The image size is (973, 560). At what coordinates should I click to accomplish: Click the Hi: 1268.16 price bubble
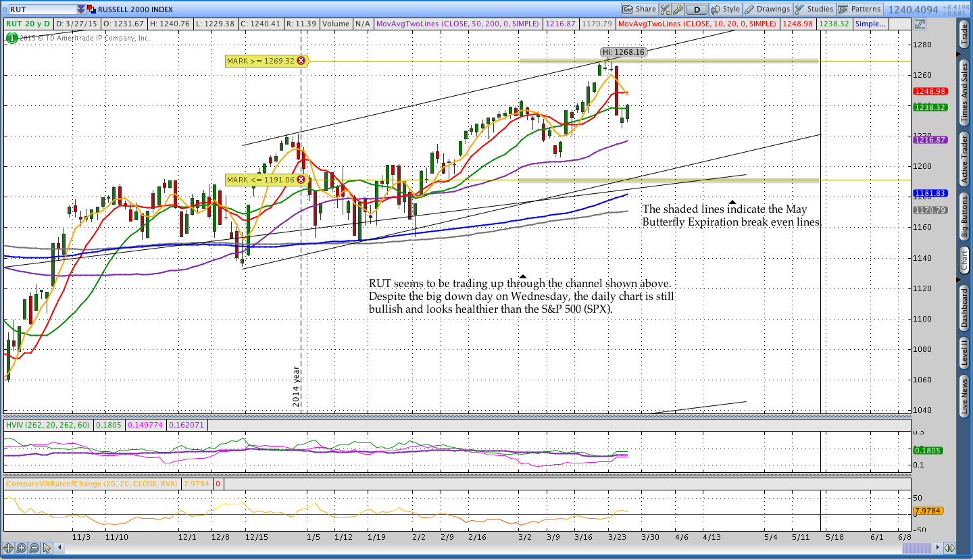(624, 51)
